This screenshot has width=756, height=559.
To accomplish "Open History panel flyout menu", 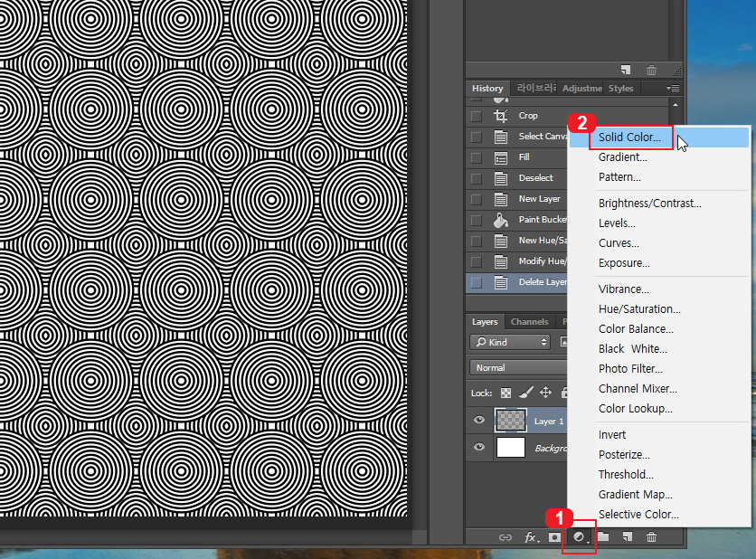I will [x=673, y=89].
